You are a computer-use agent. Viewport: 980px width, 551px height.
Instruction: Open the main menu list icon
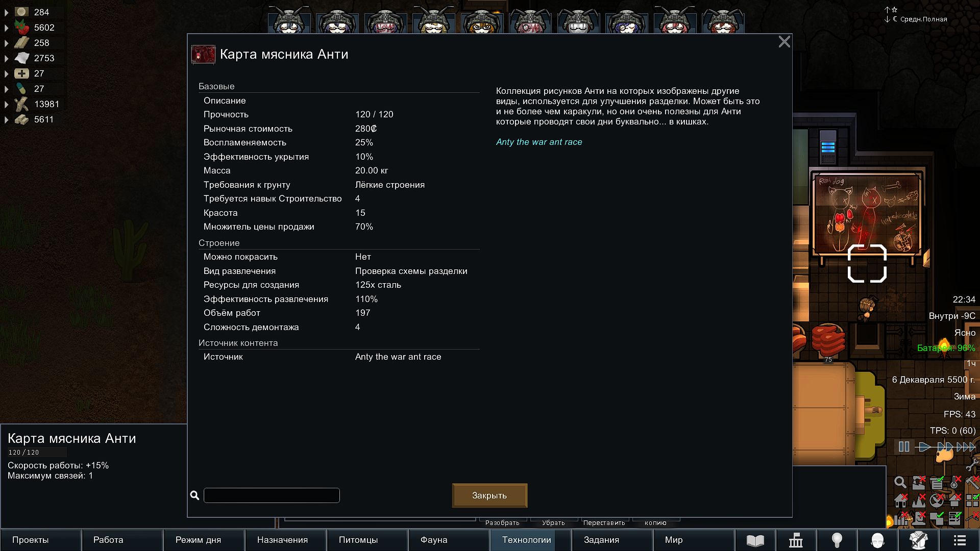coord(960,540)
